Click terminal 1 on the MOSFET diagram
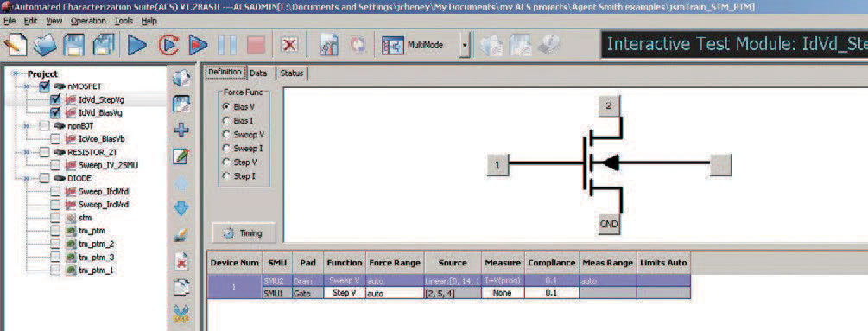Screen dimensions: 868x331 click(497, 164)
